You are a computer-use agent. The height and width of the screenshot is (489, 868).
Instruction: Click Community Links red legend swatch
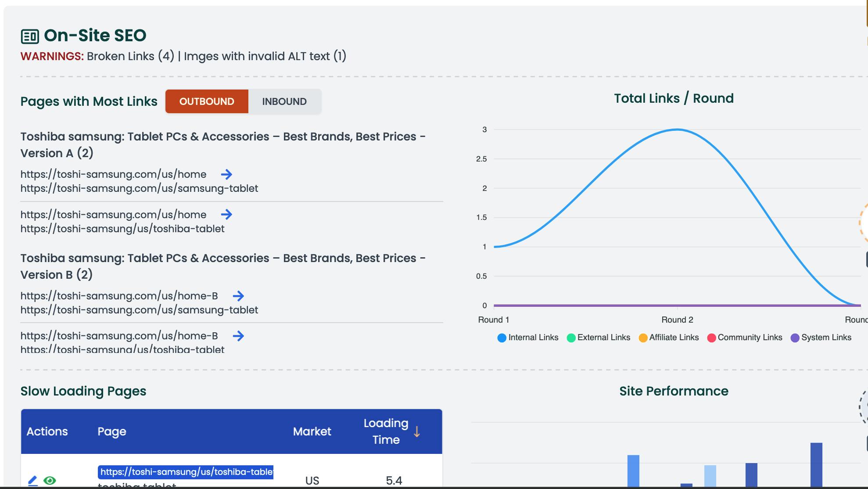click(x=712, y=338)
